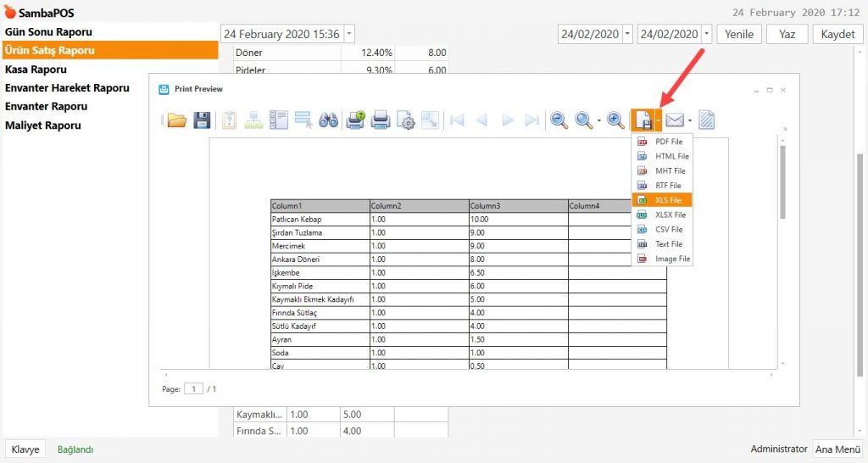Click the Zoom In magnifier icon
This screenshot has height=463, width=868.
[x=616, y=120]
